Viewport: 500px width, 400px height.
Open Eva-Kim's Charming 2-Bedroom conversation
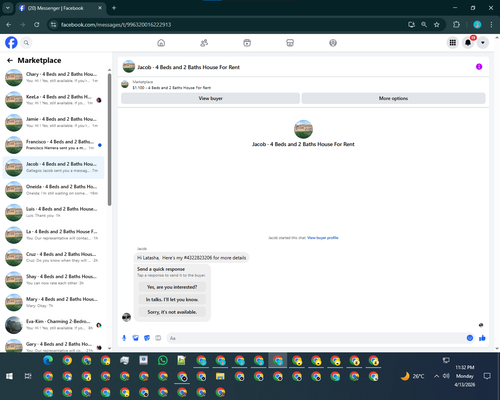pos(53,325)
